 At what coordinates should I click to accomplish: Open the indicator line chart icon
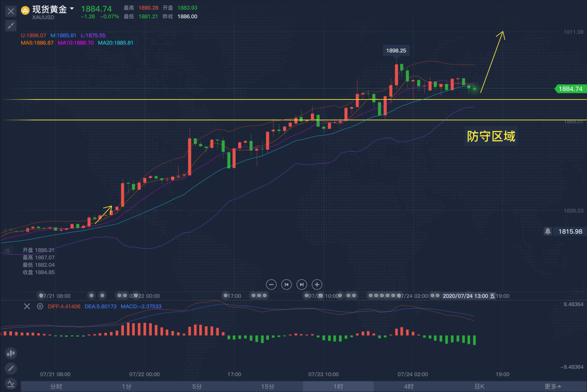tap(11, 383)
